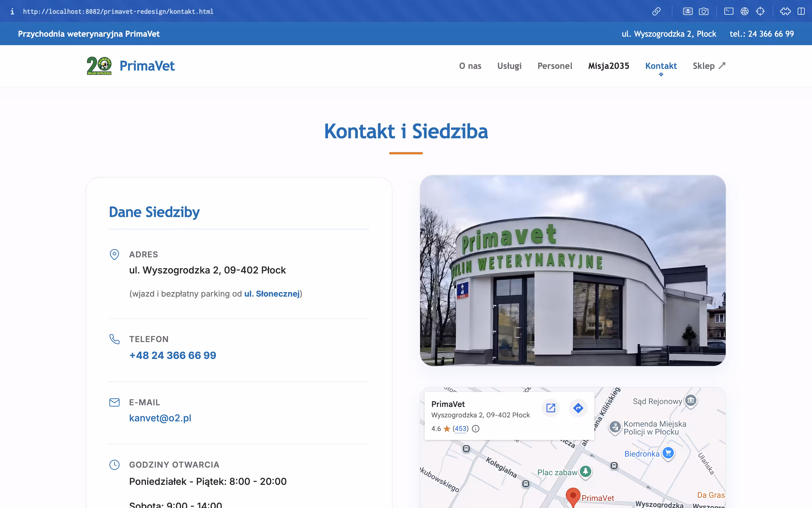Click the Biedronka label on the map
Viewport: 812px width, 508px height.
[x=642, y=454]
